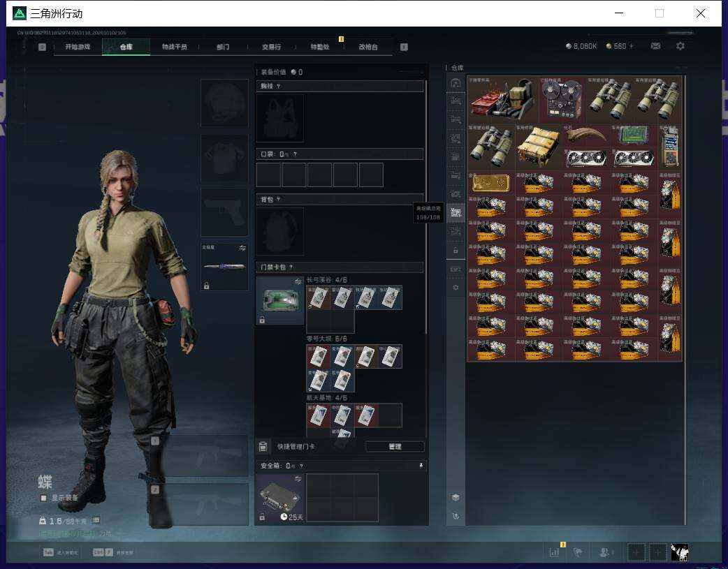Screen dimensions: 728x569
Task: Click the pin icon in 安全箱 header
Action: 421,466
